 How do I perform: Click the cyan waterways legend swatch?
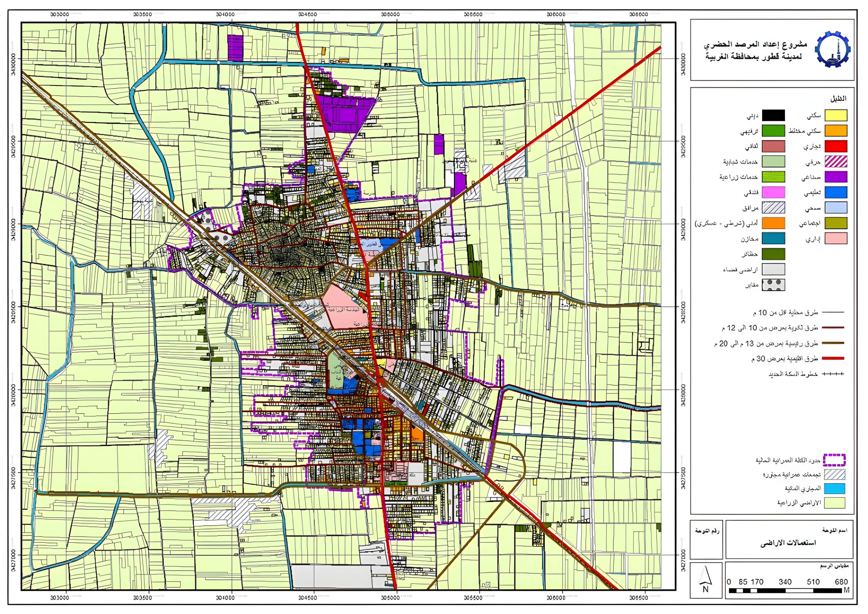[x=834, y=488]
